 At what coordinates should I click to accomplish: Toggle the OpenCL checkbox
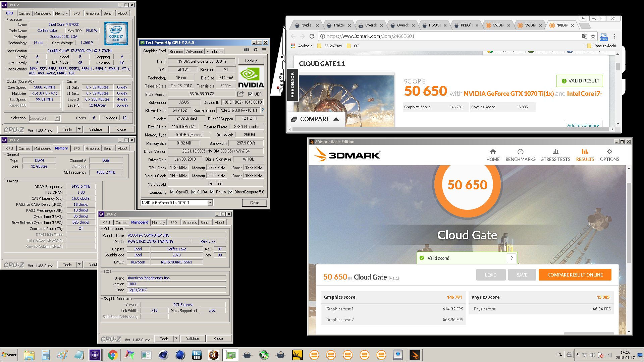coord(172,192)
